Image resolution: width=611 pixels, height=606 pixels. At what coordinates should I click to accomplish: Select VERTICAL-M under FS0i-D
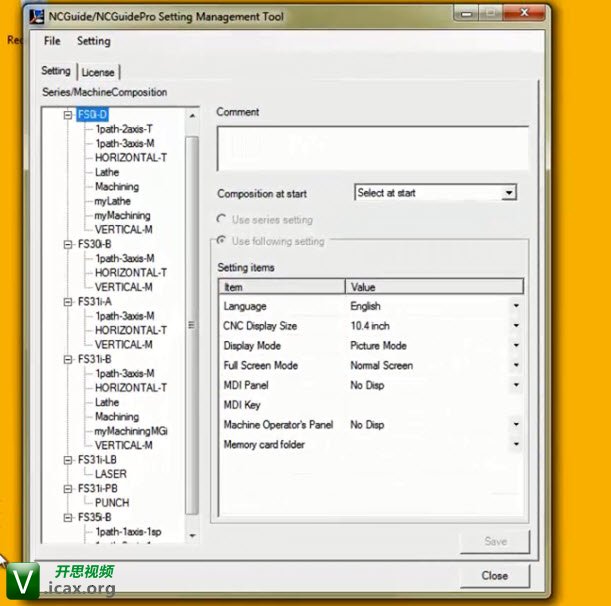tap(124, 230)
